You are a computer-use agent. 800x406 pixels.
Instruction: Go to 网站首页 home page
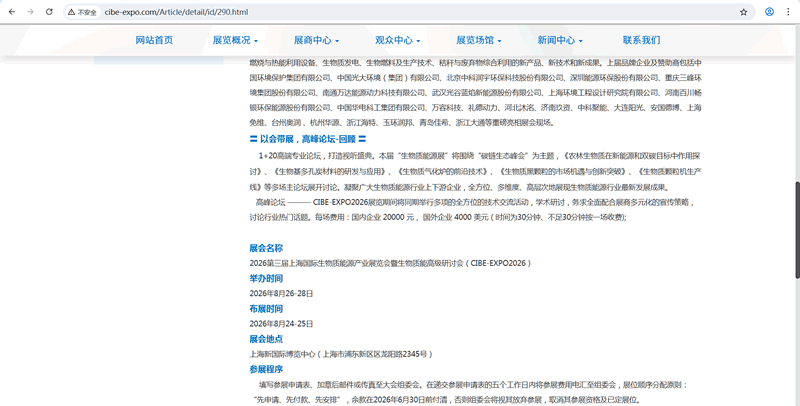[154, 40]
